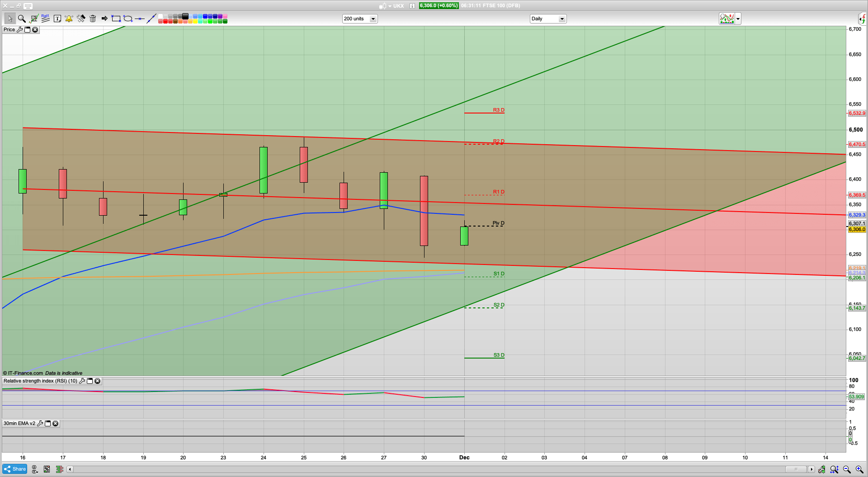Click the blue Share button

[x=14, y=469]
